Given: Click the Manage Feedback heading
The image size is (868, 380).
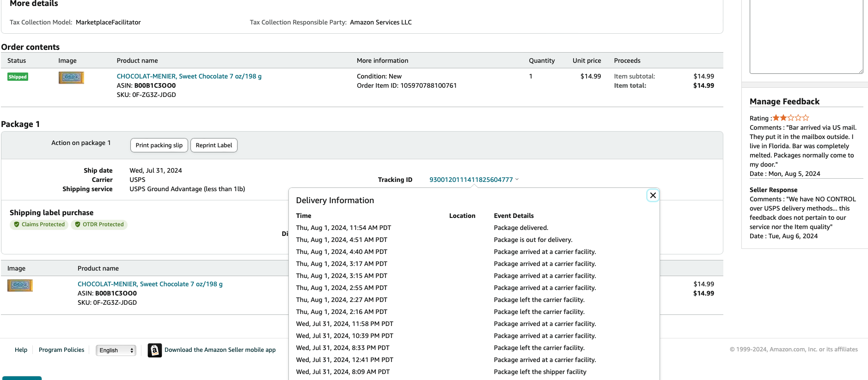Looking at the screenshot, I should tap(784, 102).
